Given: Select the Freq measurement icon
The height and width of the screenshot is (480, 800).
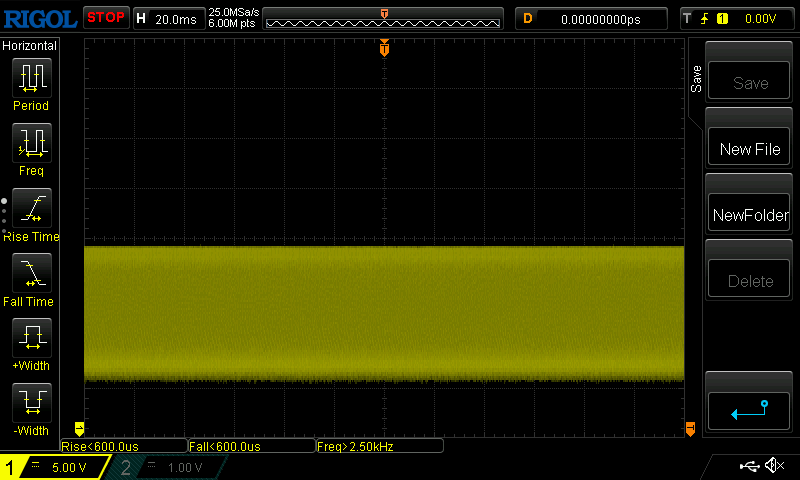Looking at the screenshot, I should [x=32, y=142].
